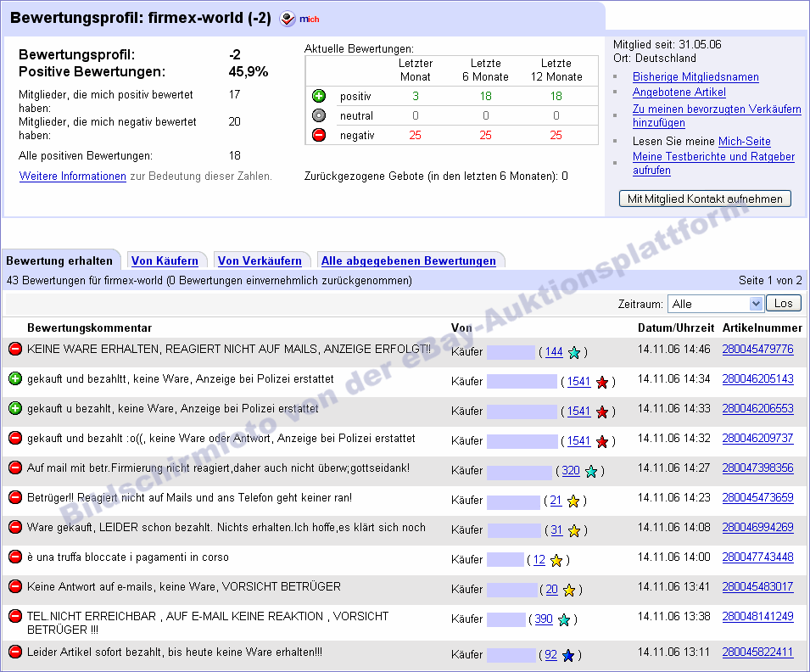Click negative icon beside 'TEL.NICHT ERREICHBAR' comment

click(15, 616)
